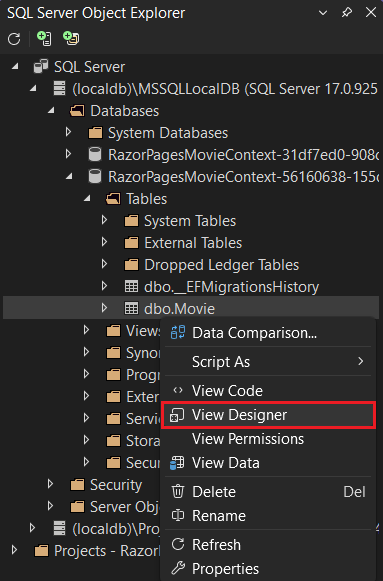
Task: Toggle the auto-hide pin icon
Action: pos(347,13)
